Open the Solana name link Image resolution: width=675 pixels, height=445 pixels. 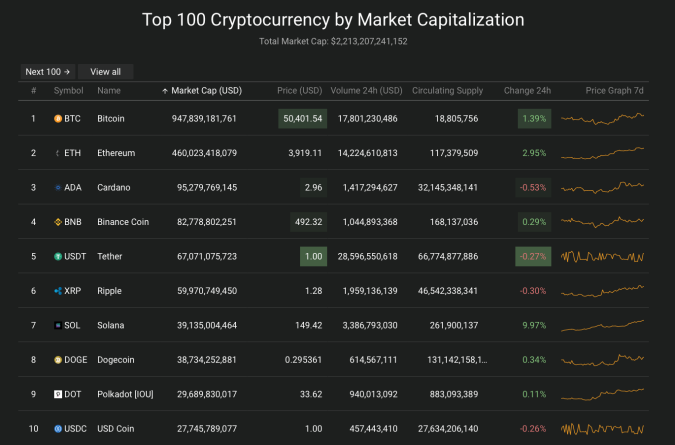click(x=111, y=325)
